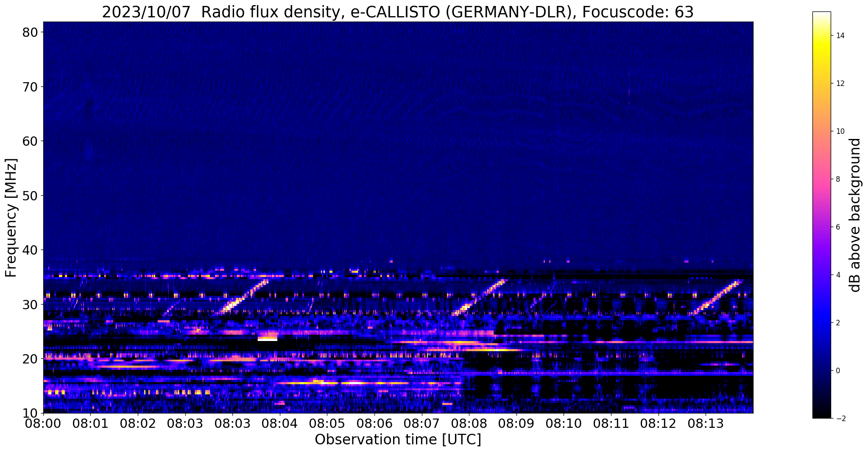Click the colorbar tick label 14
This screenshot has height=452, width=868.
(840, 36)
